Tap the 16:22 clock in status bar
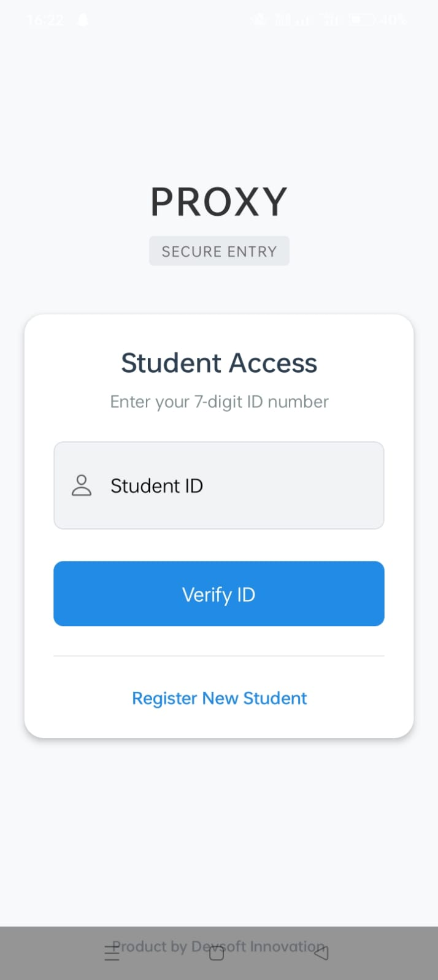This screenshot has height=980, width=438. click(45, 20)
